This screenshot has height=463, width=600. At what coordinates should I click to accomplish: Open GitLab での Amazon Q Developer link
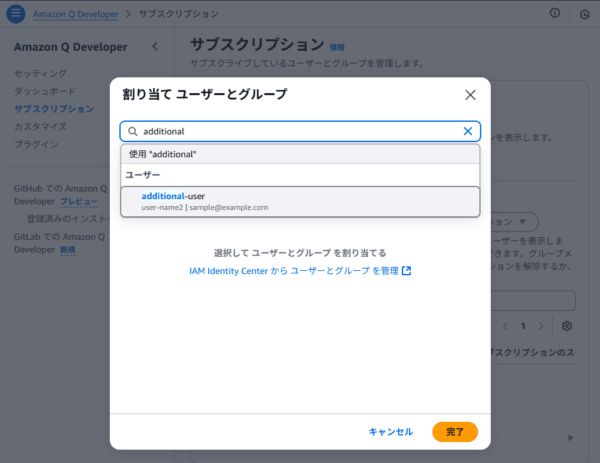click(59, 243)
